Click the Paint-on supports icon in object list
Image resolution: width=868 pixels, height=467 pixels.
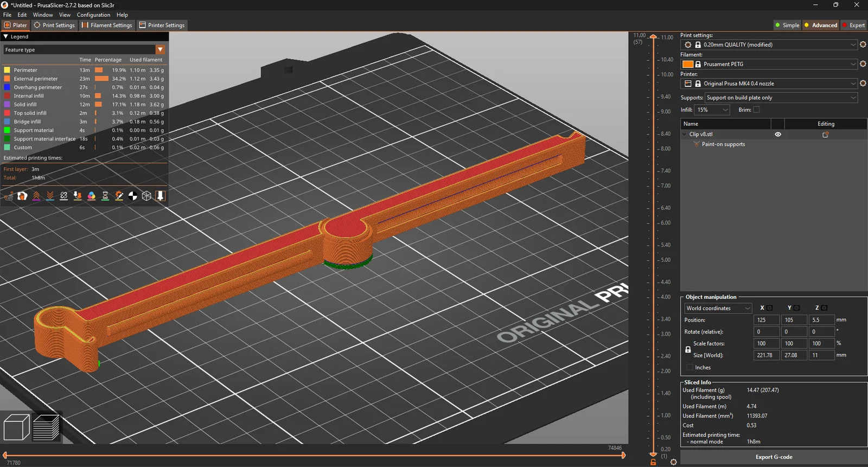pos(697,144)
